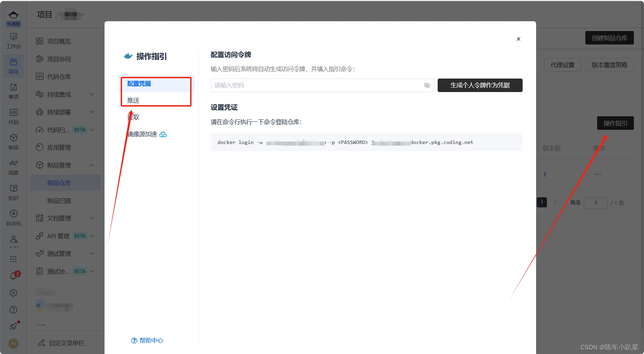
Task: Open the 工作台 workbench icon
Action: pos(13,41)
